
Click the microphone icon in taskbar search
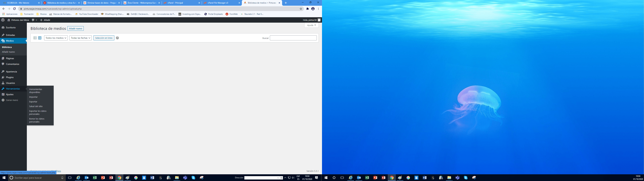(x=62, y=178)
